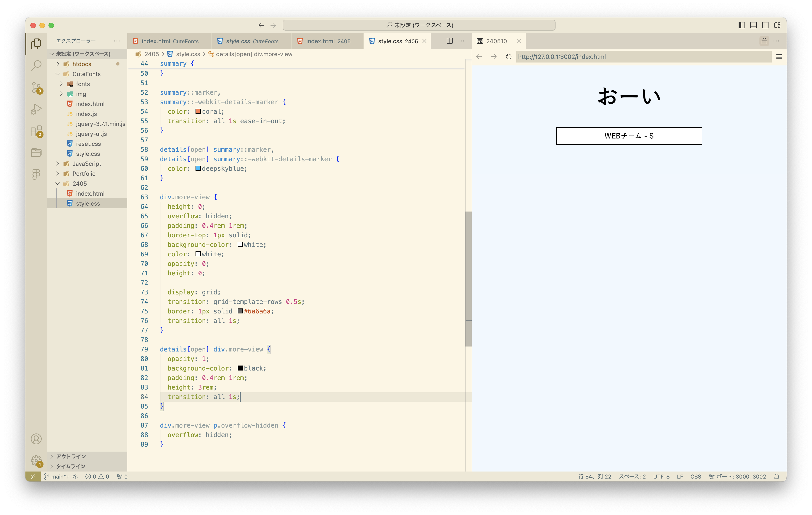Click the editor vertical scrollbar thumb
Viewport: 812px width, 515px height.
(x=468, y=279)
